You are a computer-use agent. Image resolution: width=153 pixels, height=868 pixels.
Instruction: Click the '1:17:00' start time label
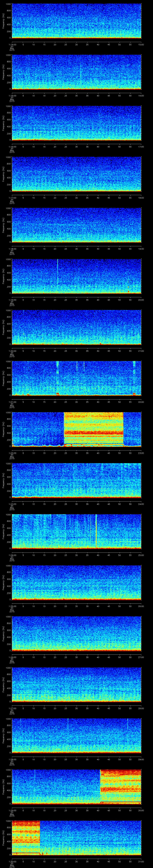(12, 198)
